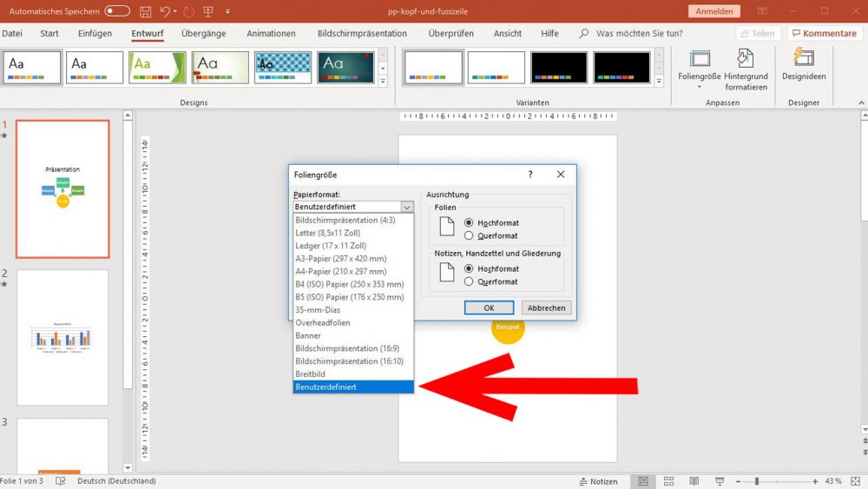Choose Breitbild option

[x=353, y=373]
